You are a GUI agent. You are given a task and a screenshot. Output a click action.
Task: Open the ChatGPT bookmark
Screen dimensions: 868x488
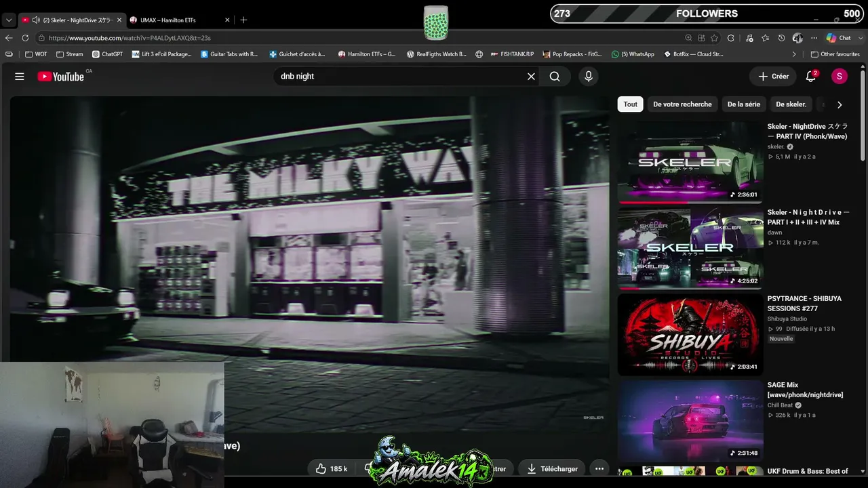107,54
